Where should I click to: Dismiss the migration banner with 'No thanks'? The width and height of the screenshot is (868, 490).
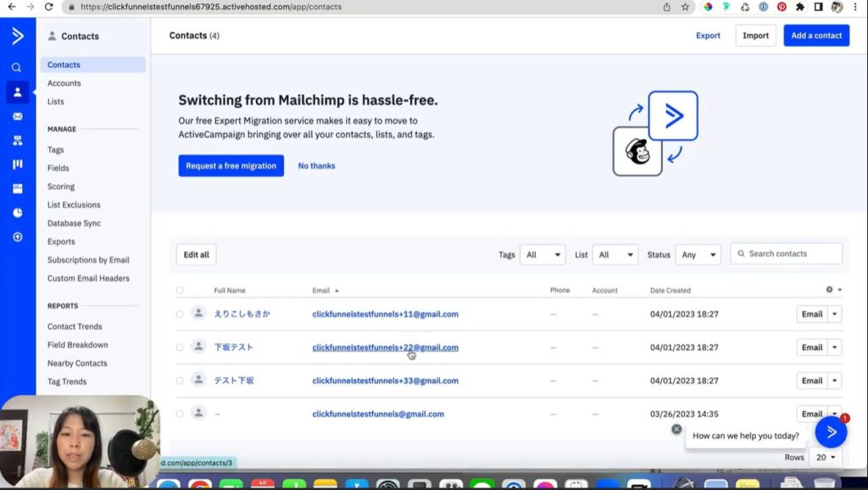316,166
